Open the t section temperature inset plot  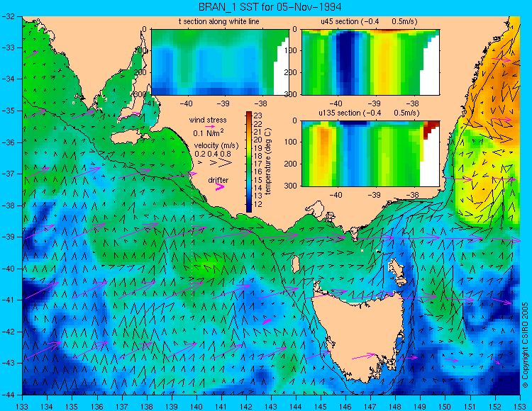tap(220, 62)
